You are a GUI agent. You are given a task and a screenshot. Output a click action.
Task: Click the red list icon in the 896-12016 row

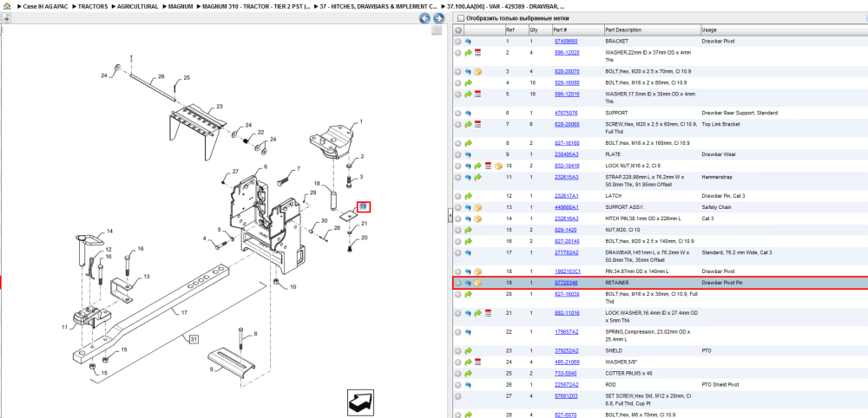pyautogui.click(x=477, y=94)
